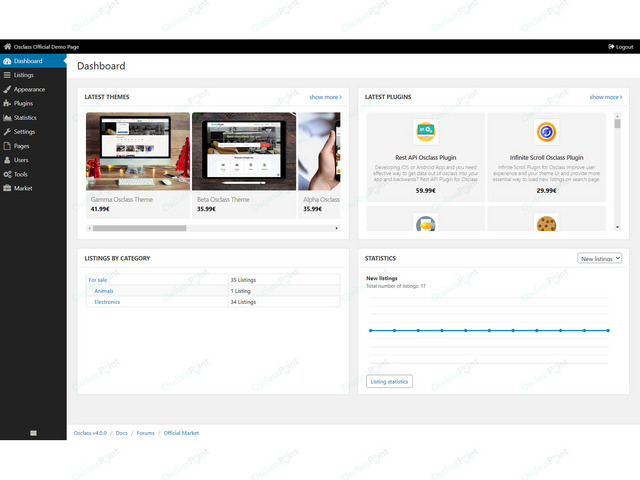Open the Settings menu
640x480 pixels.
[33, 132]
